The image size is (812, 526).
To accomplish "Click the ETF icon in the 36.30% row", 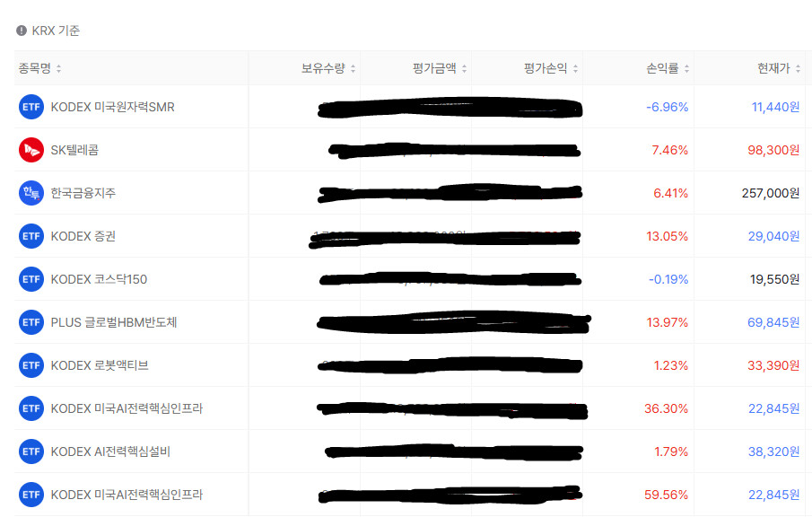I will pyautogui.click(x=31, y=408).
